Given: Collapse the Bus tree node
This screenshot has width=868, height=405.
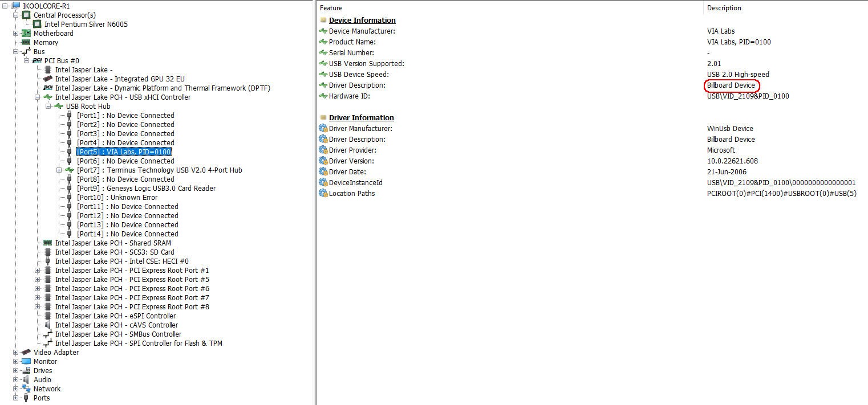Looking at the screenshot, I should point(16,51).
